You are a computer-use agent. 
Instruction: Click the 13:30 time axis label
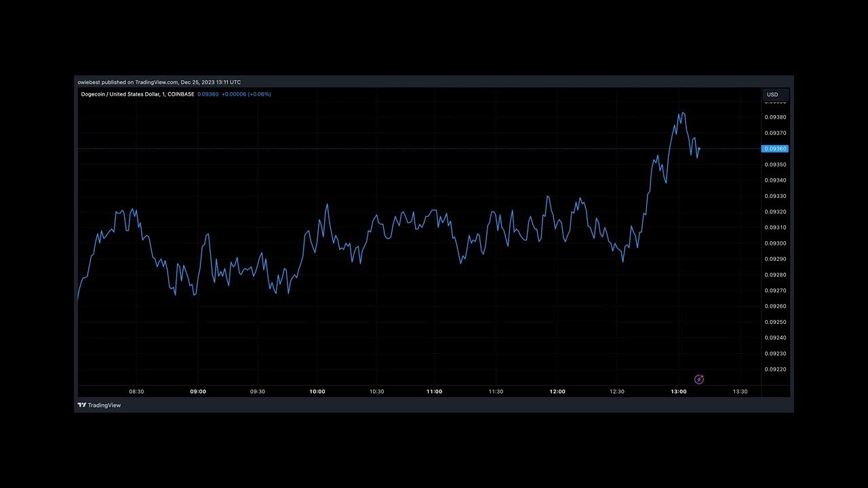(x=740, y=392)
